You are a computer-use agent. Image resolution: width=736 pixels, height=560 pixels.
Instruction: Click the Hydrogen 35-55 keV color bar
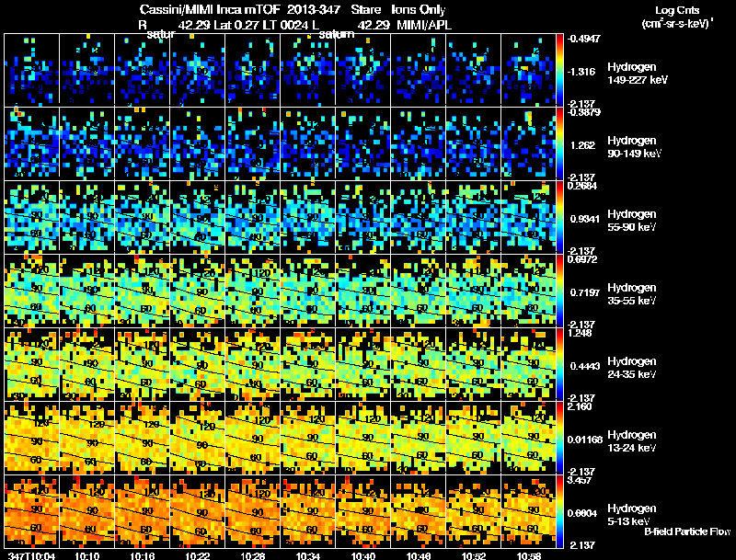[559, 291]
